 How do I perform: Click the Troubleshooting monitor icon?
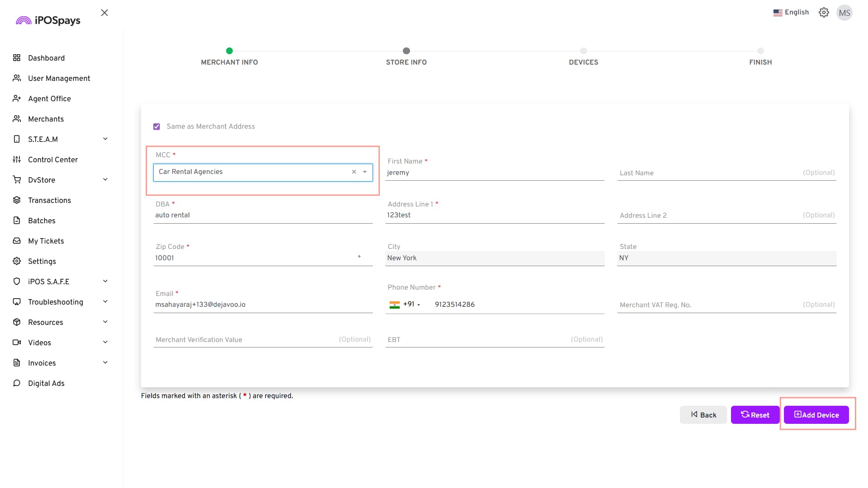tap(17, 302)
